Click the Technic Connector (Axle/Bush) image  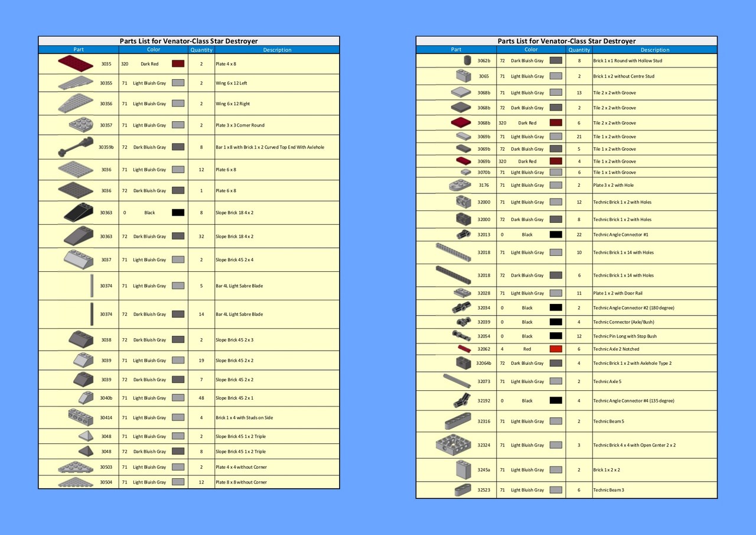tap(464, 322)
